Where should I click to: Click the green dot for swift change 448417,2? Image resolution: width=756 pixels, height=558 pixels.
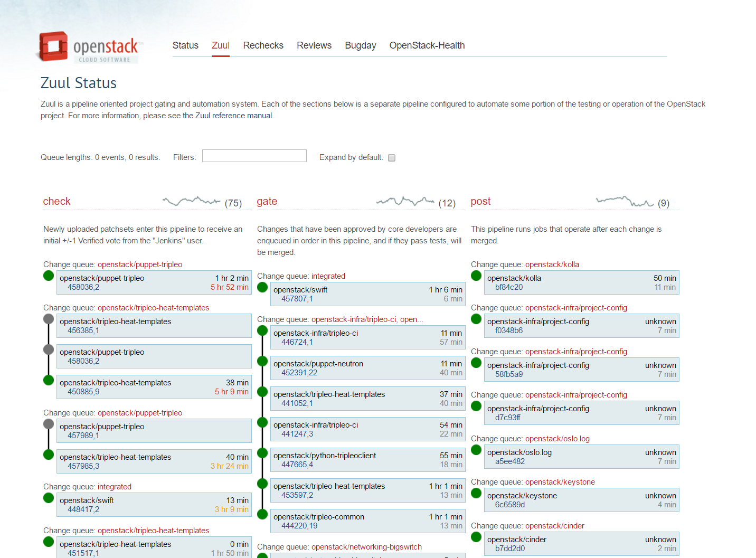(49, 498)
